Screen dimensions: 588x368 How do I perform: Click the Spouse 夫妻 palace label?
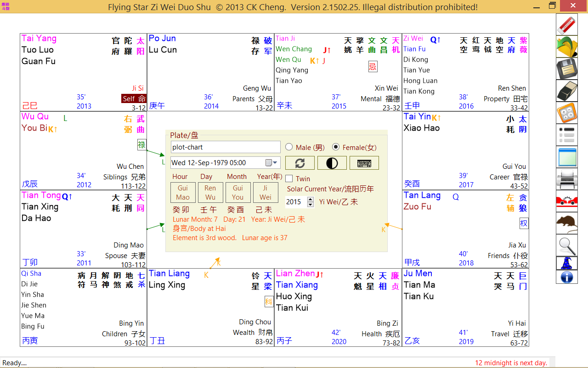125,255
